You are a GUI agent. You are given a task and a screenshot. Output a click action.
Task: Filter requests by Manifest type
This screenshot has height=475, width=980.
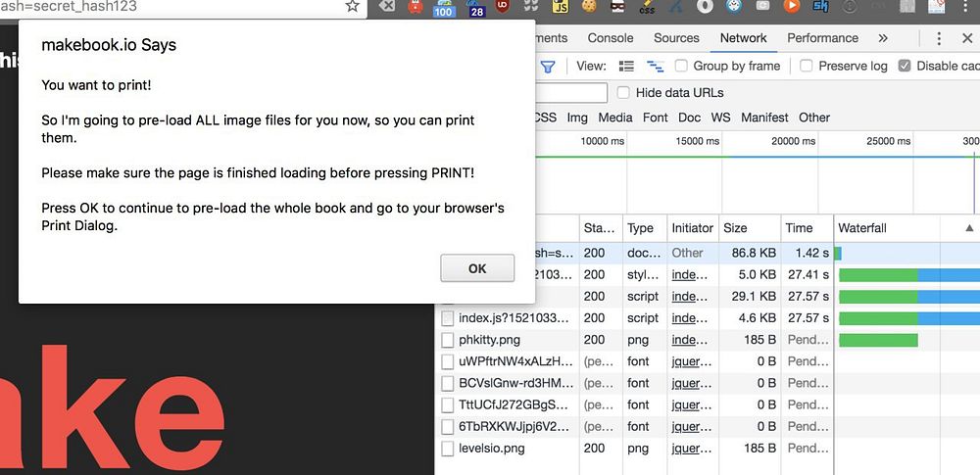pos(764,118)
